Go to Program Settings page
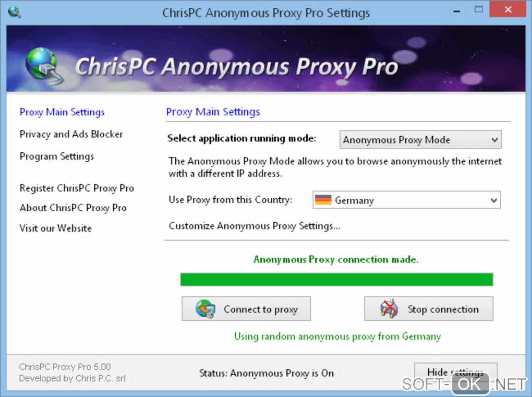Screen dimensions: 532x397 click(x=57, y=157)
